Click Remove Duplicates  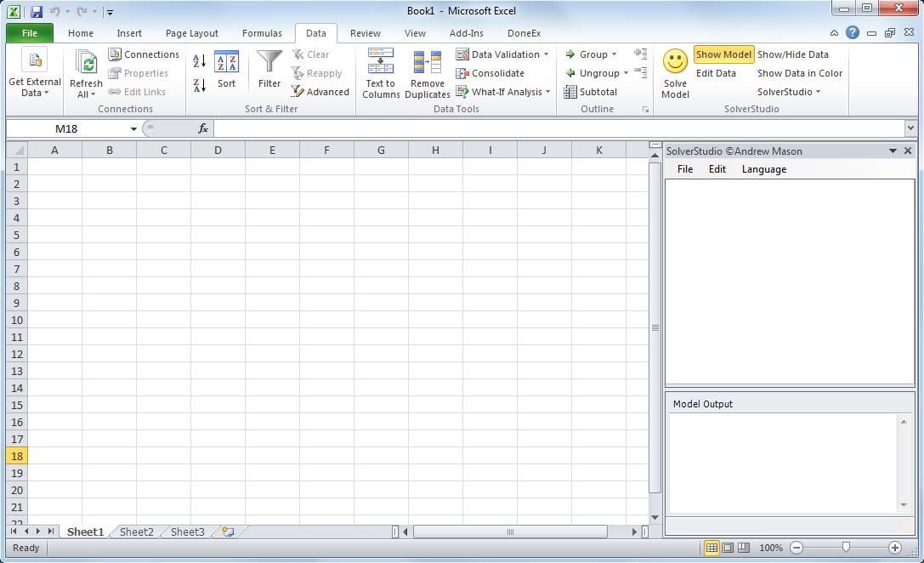[428, 74]
